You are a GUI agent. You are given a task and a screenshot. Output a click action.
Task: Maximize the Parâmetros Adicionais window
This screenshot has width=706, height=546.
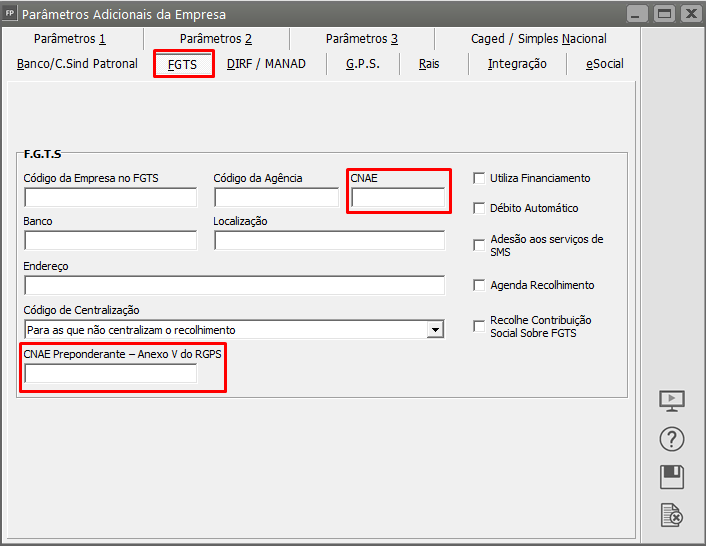coord(665,14)
